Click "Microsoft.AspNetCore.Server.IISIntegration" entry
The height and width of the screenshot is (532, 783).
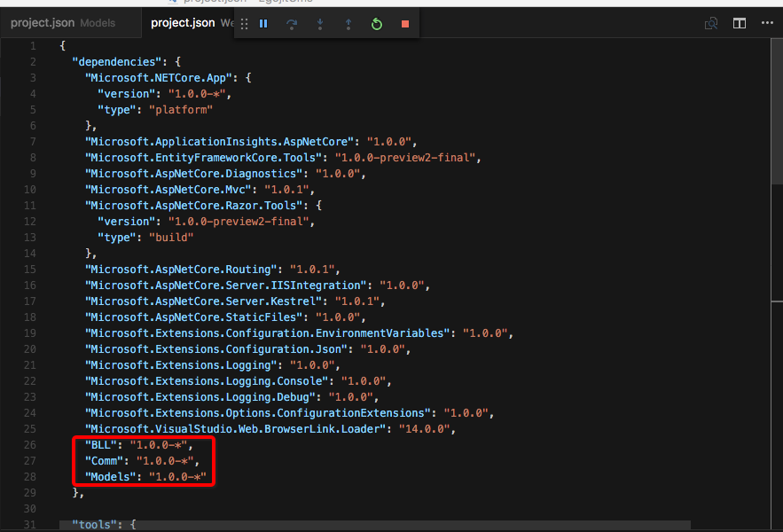click(226, 286)
